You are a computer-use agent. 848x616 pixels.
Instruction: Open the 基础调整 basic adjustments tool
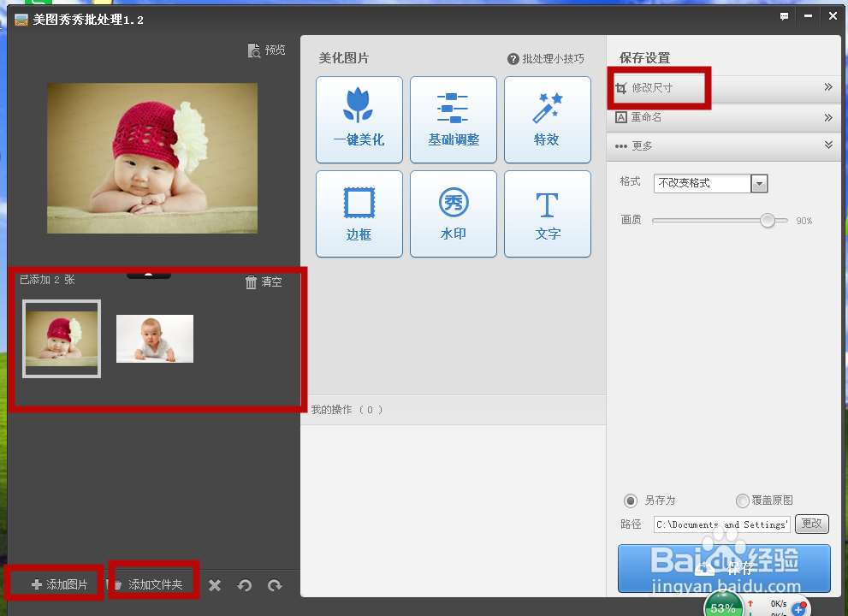tap(453, 120)
